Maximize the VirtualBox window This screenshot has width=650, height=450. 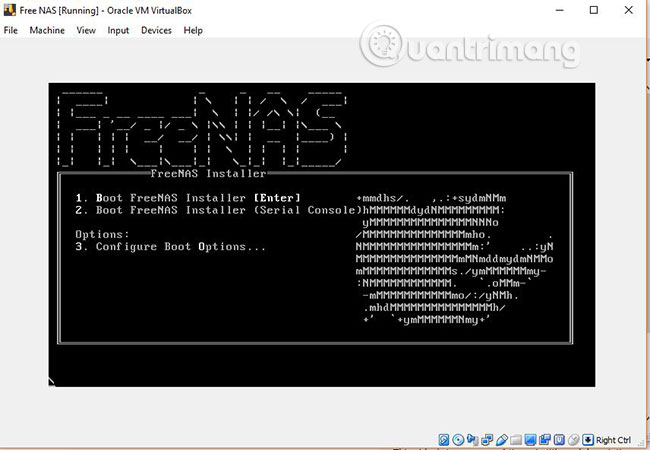click(594, 10)
